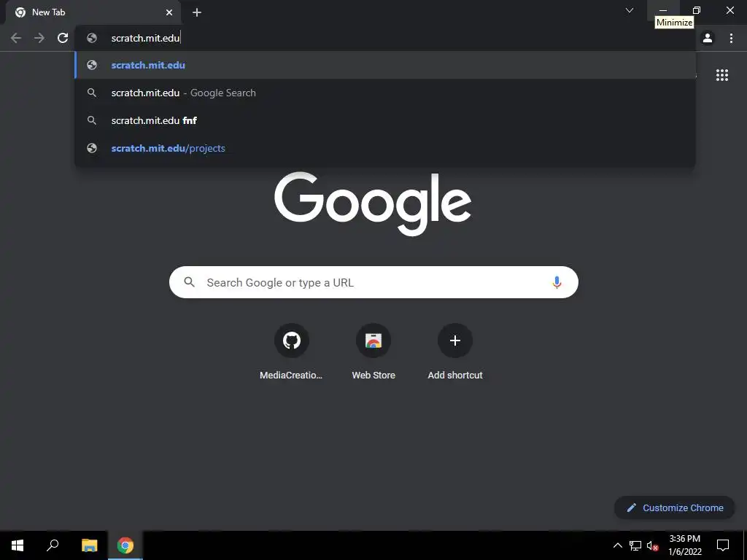Click the Google search box
The width and height of the screenshot is (747, 560).
(373, 282)
